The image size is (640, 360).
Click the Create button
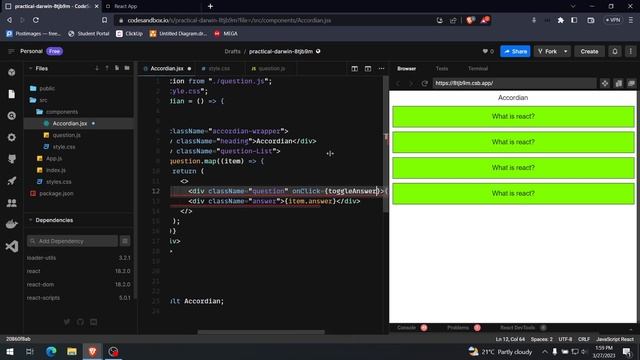(x=589, y=51)
